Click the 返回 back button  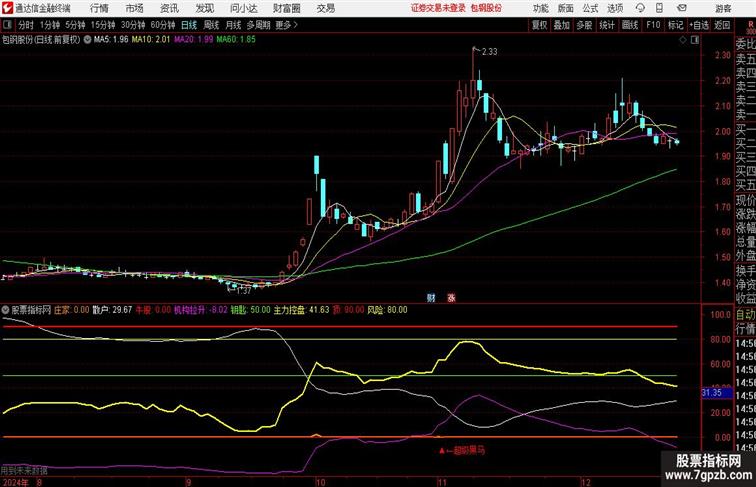click(722, 25)
